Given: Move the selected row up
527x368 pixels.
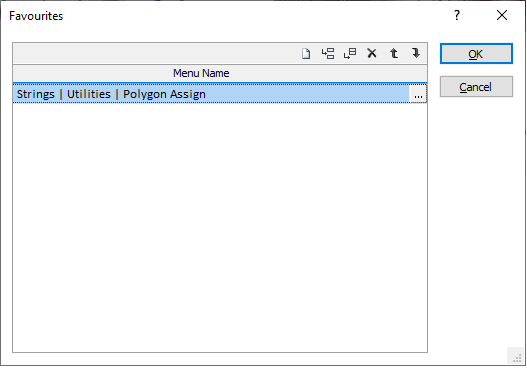Looking at the screenshot, I should [394, 53].
